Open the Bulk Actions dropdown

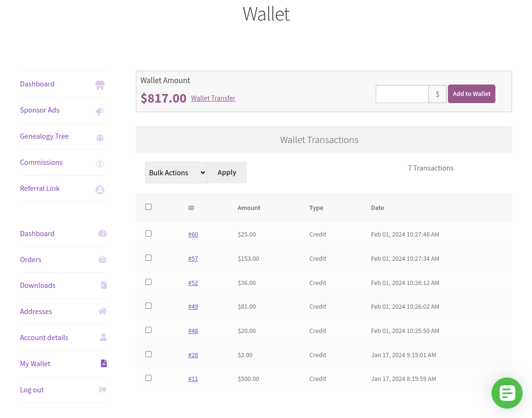click(x=176, y=172)
